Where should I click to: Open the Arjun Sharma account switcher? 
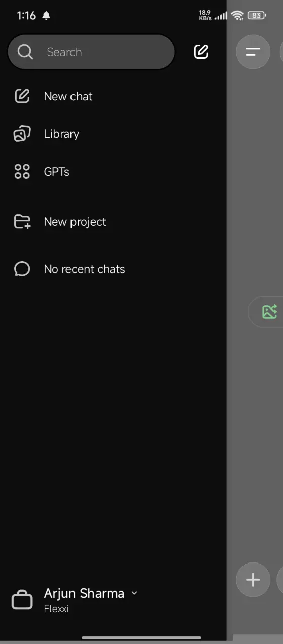(84, 593)
